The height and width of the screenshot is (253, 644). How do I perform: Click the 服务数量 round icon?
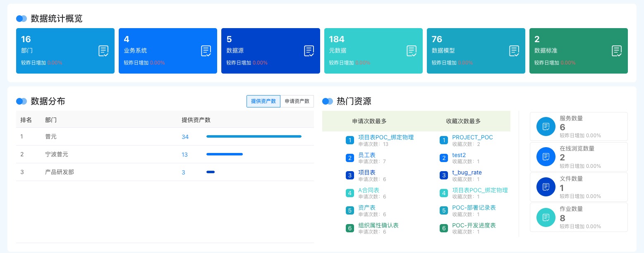546,126
